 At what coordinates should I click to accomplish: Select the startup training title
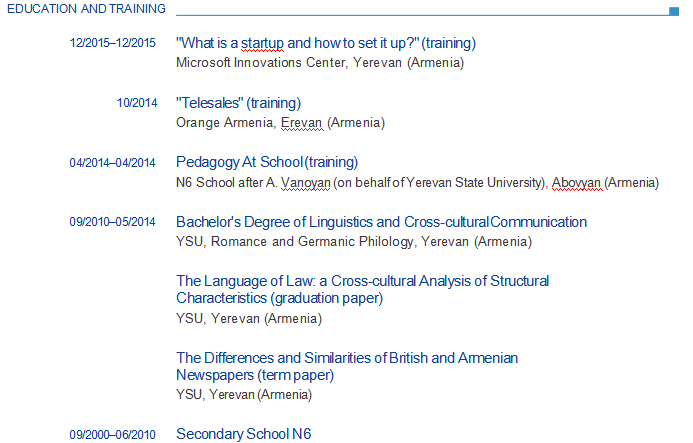point(326,43)
